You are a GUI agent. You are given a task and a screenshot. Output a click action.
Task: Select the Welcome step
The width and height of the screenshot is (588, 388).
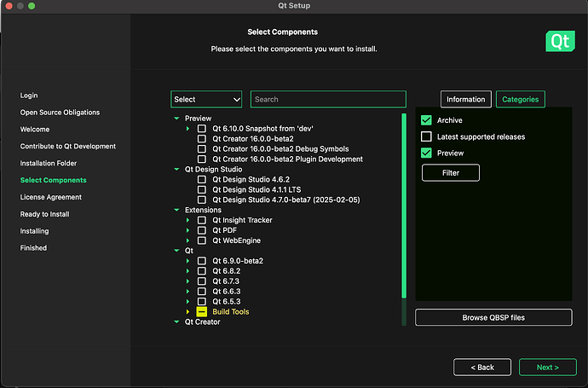tap(35, 129)
